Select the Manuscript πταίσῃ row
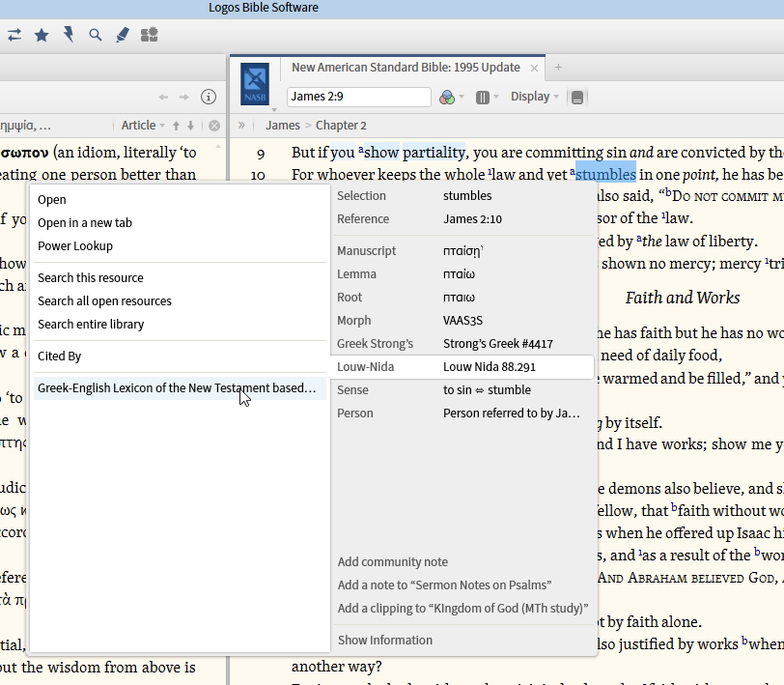Viewport: 784px width, 685px height. tap(463, 250)
